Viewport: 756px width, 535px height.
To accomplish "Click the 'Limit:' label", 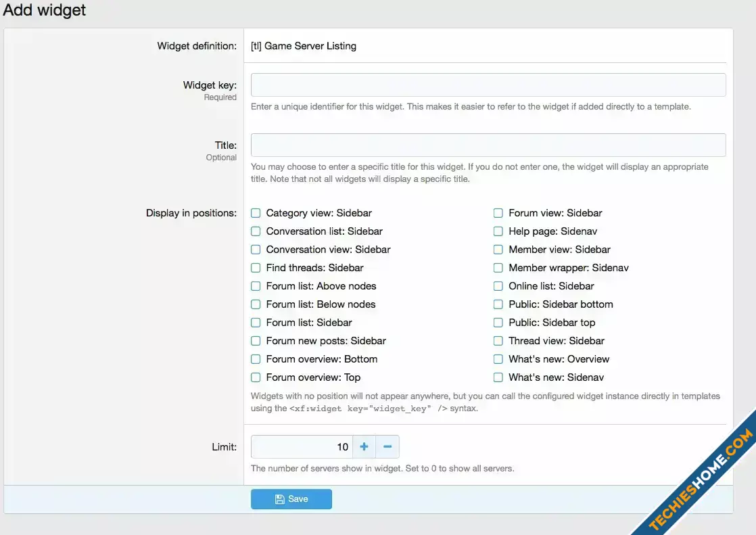I will (x=225, y=446).
